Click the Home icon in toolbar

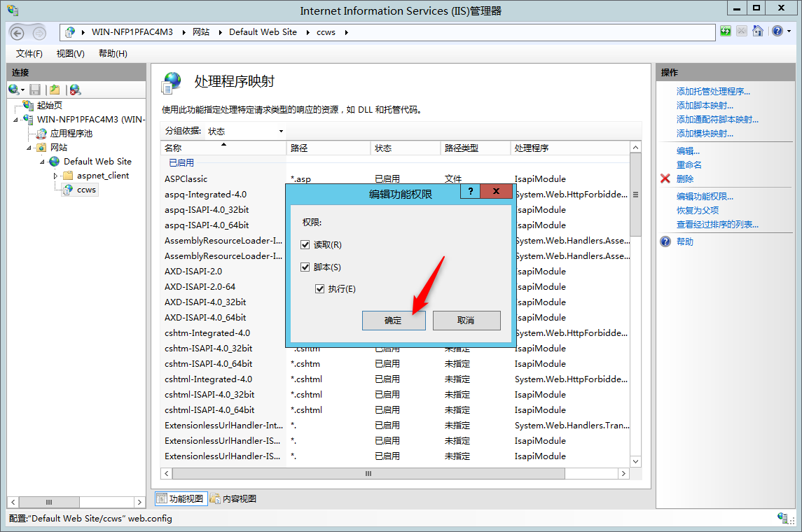click(x=758, y=31)
